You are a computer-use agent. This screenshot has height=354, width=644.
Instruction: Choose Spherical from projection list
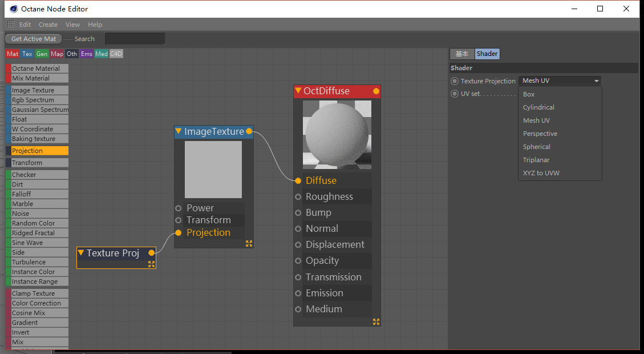pyautogui.click(x=560, y=147)
